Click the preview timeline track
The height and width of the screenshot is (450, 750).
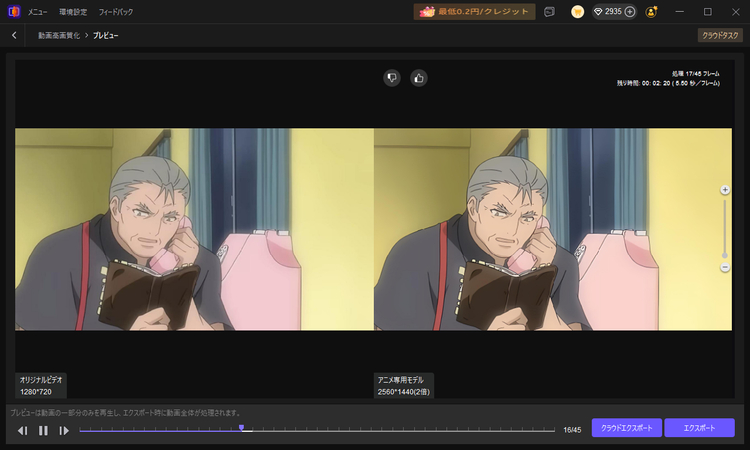(x=317, y=430)
